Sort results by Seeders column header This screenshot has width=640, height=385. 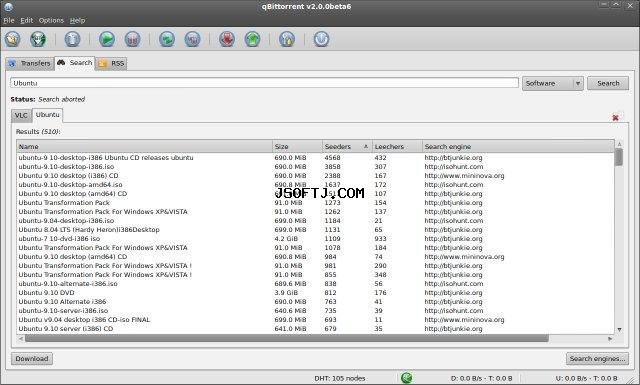(347, 146)
